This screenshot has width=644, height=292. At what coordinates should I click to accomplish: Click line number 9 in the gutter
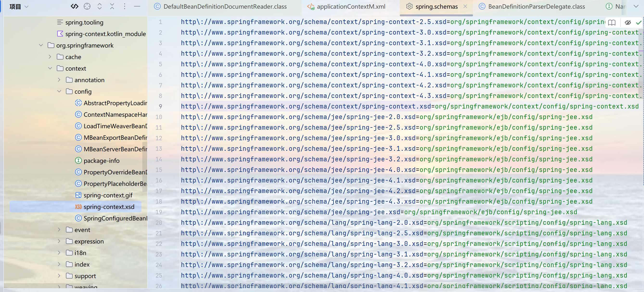point(160,107)
